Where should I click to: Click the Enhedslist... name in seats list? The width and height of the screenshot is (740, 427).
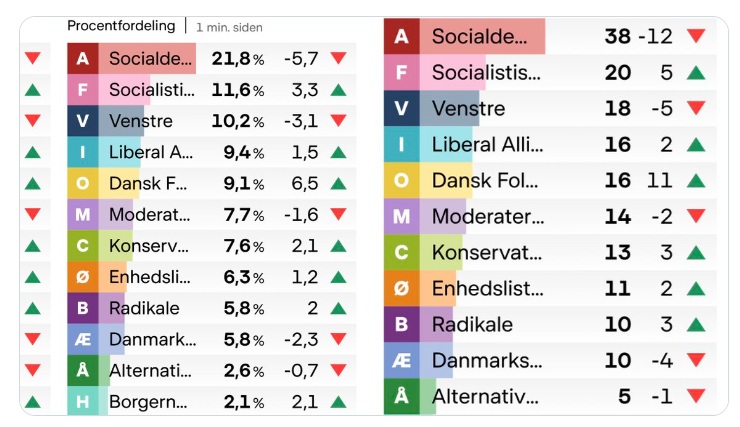point(486,288)
